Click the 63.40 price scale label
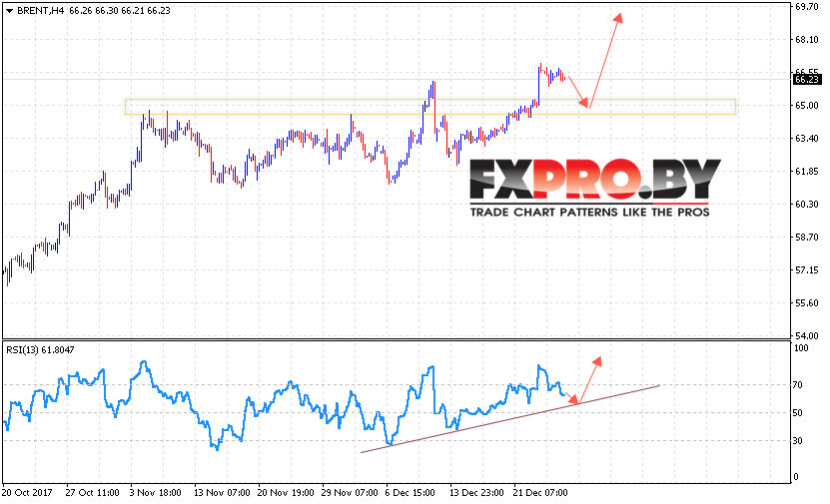The image size is (830, 504). click(x=807, y=139)
